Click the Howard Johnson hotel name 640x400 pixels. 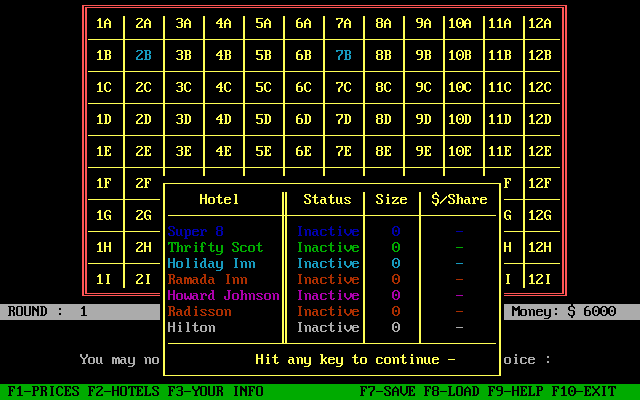point(223,295)
